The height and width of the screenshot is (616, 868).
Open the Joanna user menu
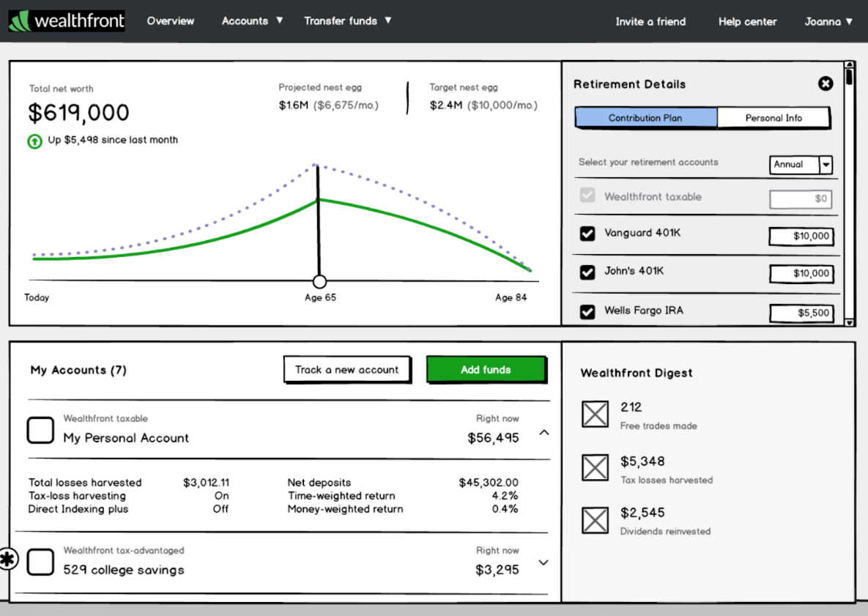click(x=828, y=21)
